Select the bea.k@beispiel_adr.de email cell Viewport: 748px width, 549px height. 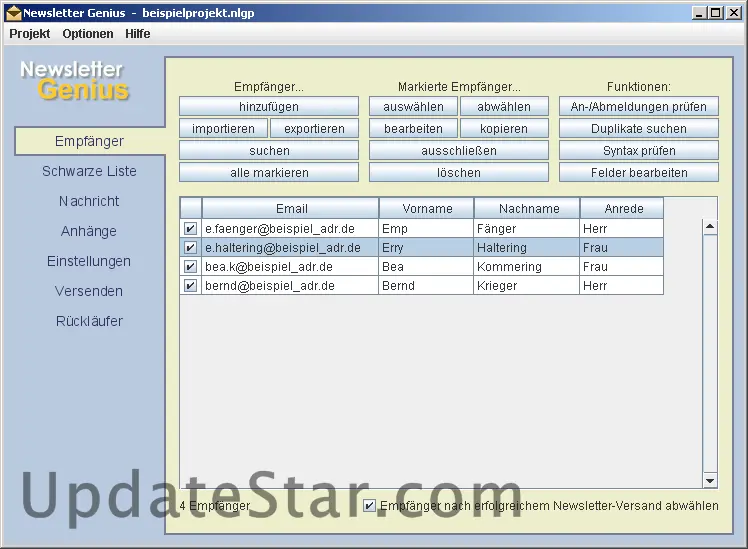tap(290, 267)
